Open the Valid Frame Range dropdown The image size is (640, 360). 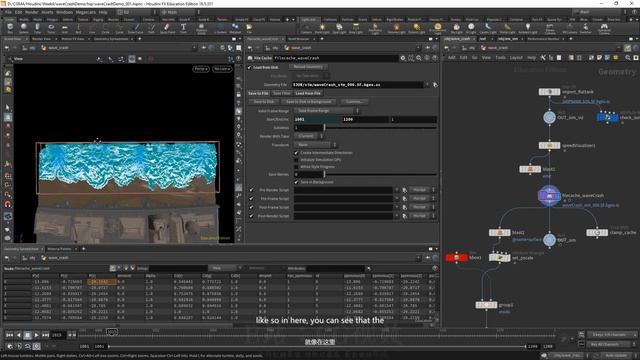click(326, 111)
